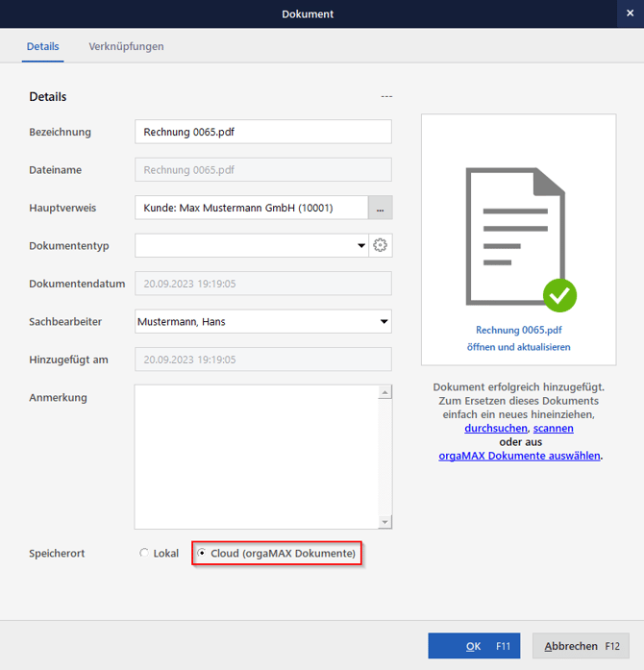Confirm with the OK button
This screenshot has height=670, width=644.
pos(474,646)
